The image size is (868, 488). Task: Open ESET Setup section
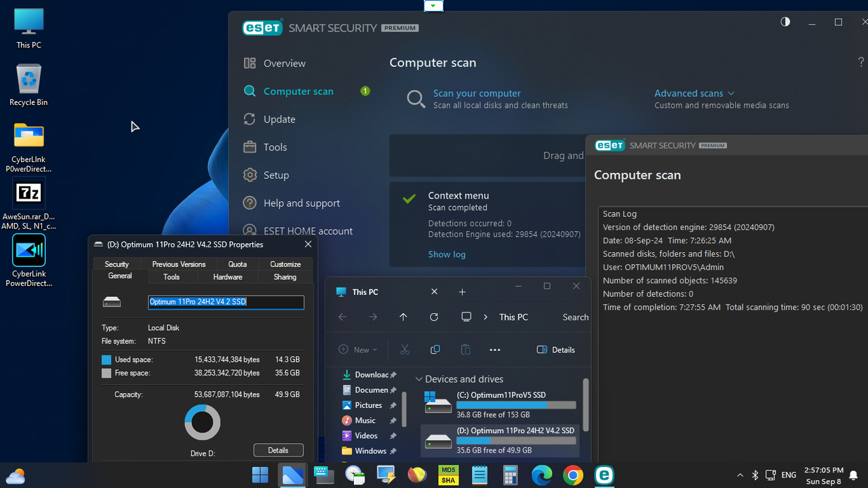coord(275,174)
